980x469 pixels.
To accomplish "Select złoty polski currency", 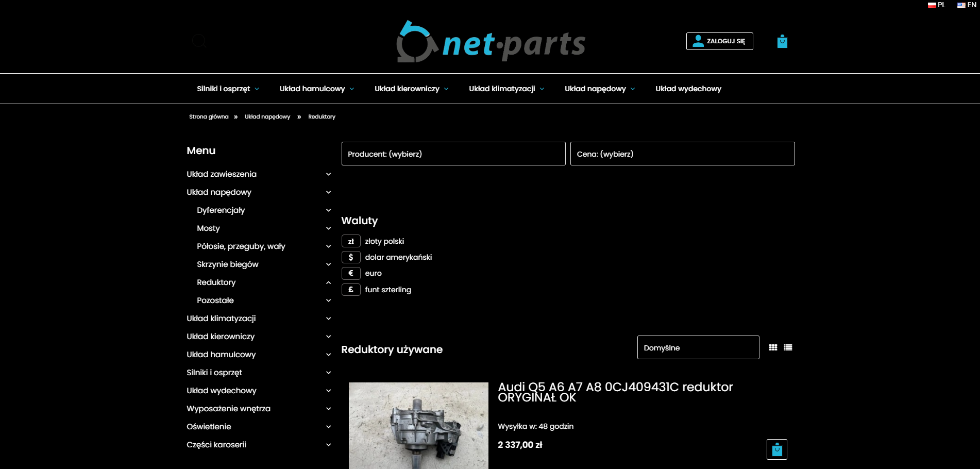I will 351,241.
